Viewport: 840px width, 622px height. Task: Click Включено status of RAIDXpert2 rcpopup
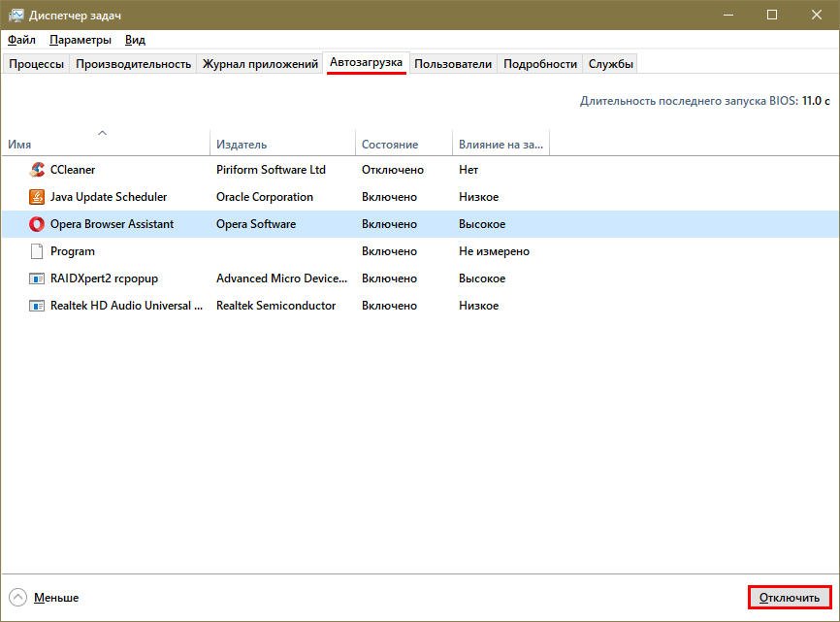click(389, 278)
